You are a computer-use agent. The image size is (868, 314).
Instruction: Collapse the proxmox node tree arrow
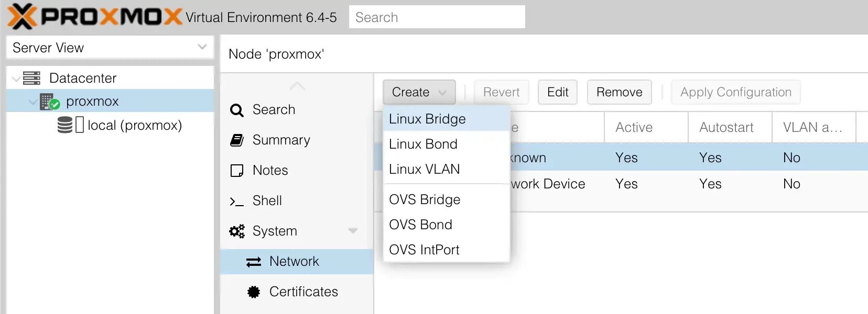33,102
